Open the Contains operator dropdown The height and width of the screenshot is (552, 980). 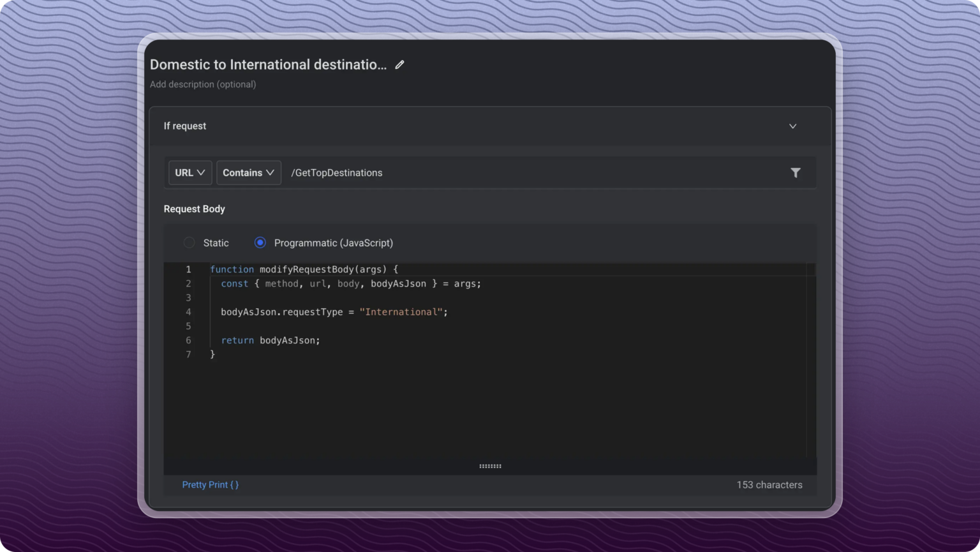pos(248,172)
